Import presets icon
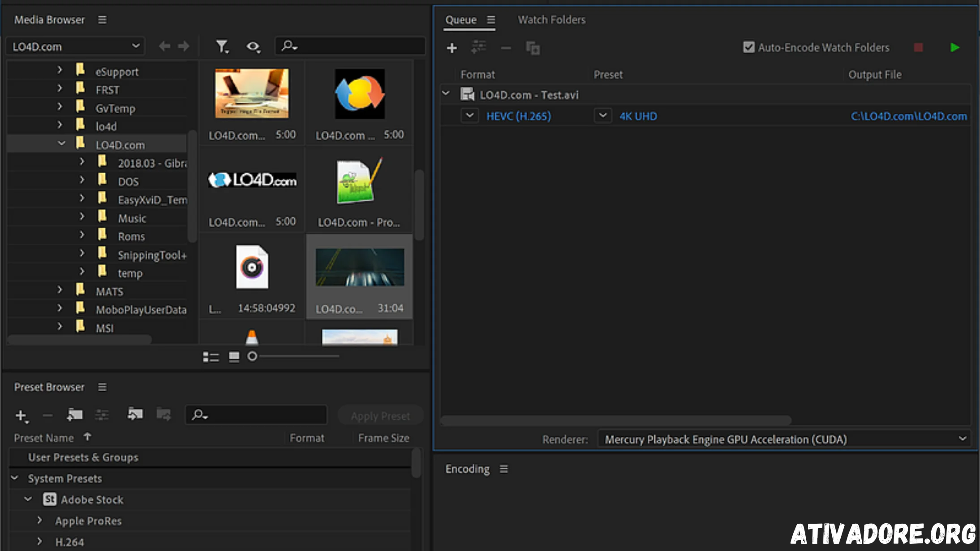 (135, 414)
